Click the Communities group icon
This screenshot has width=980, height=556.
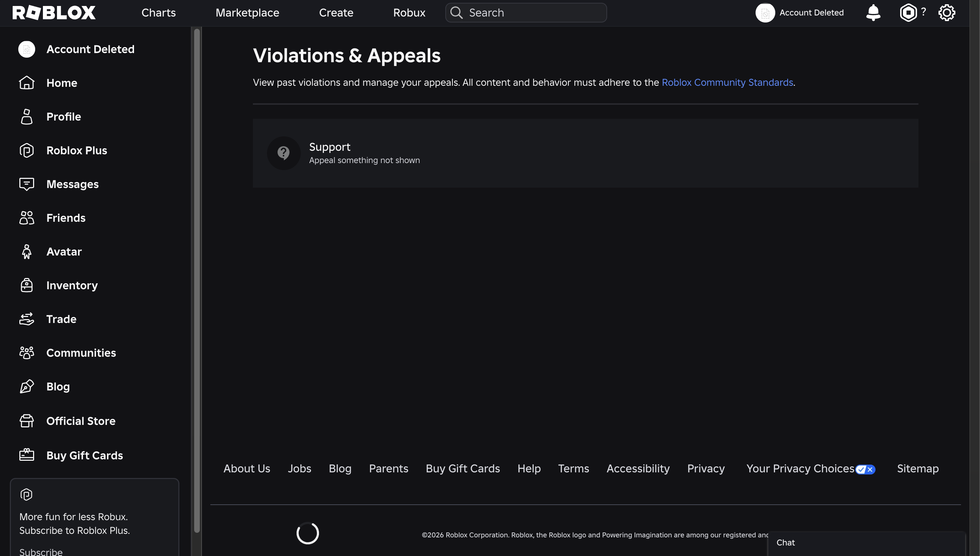[27, 353]
